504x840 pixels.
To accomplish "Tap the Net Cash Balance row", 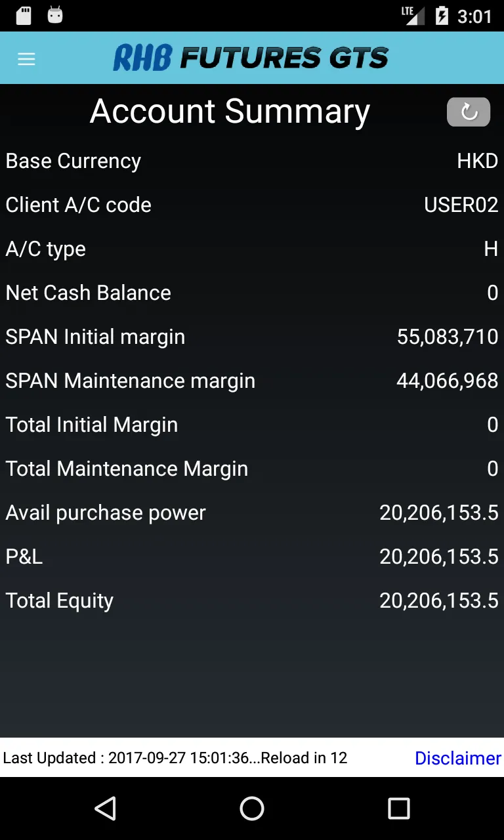I will click(x=252, y=293).
